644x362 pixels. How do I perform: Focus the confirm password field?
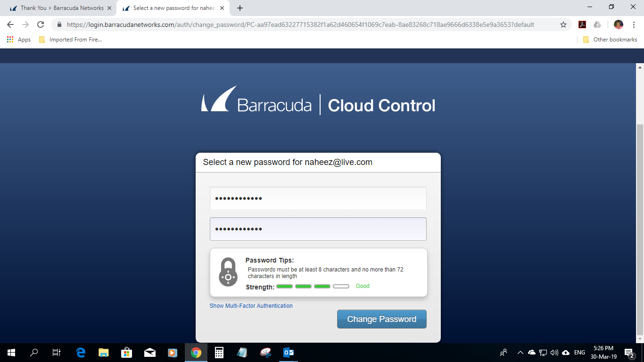318,229
